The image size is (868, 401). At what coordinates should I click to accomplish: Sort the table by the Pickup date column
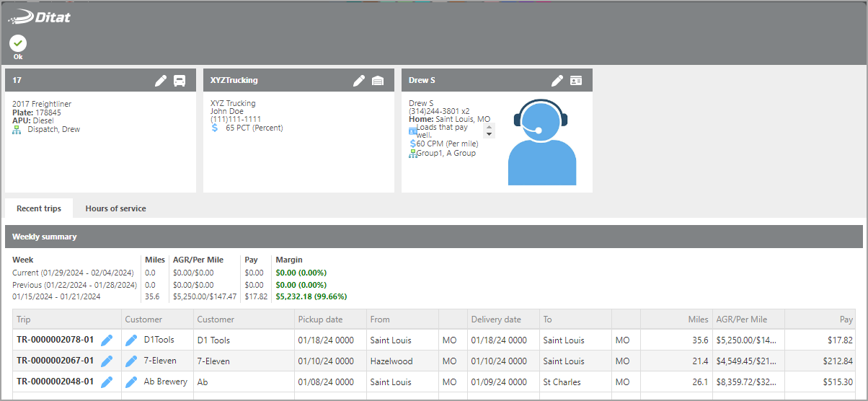[320, 319]
